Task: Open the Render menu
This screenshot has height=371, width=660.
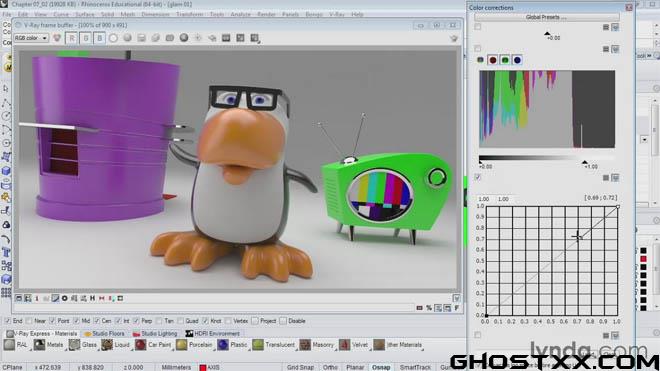Action: click(266, 14)
